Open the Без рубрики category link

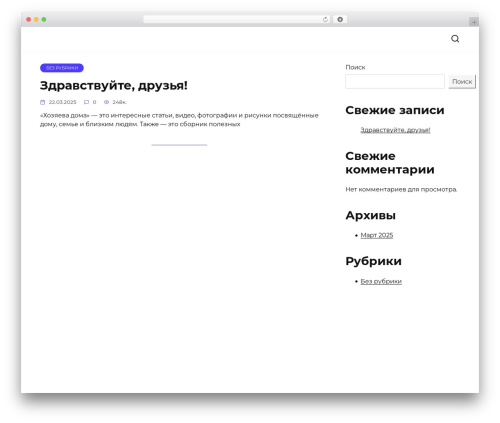tap(381, 282)
